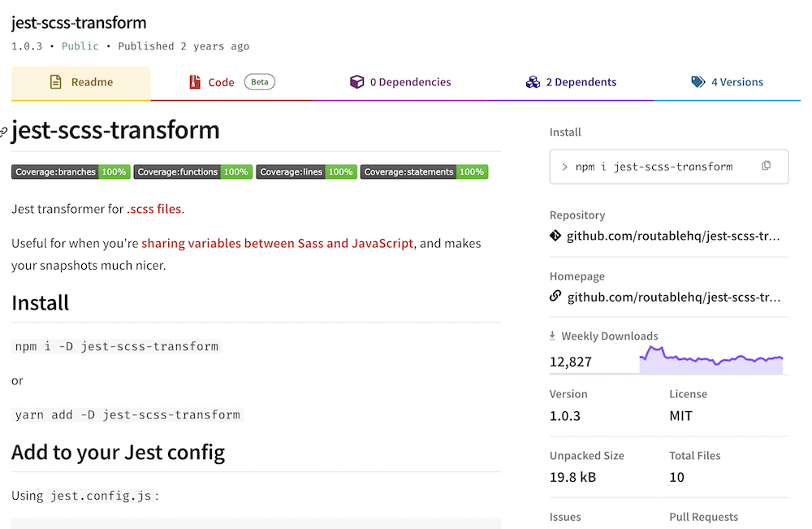Click the Weekly Downloads arrow icon
Screen dimensions: 812x529
tap(552, 336)
